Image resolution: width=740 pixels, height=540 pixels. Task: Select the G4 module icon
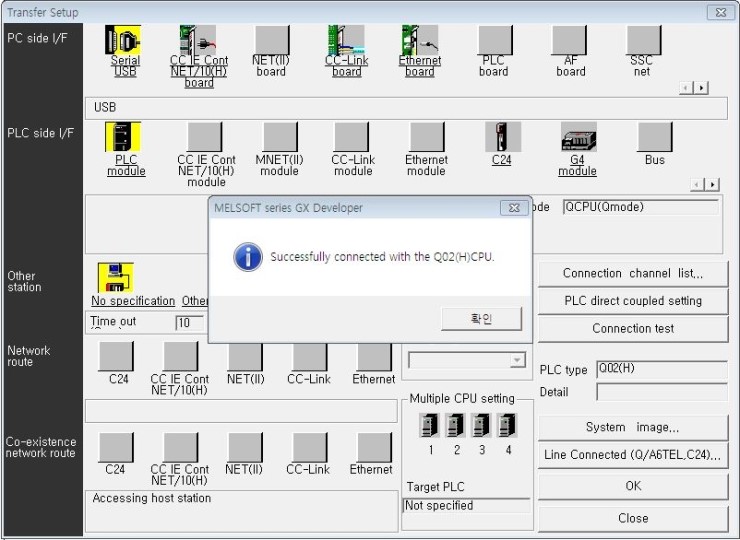pyautogui.click(x=579, y=137)
